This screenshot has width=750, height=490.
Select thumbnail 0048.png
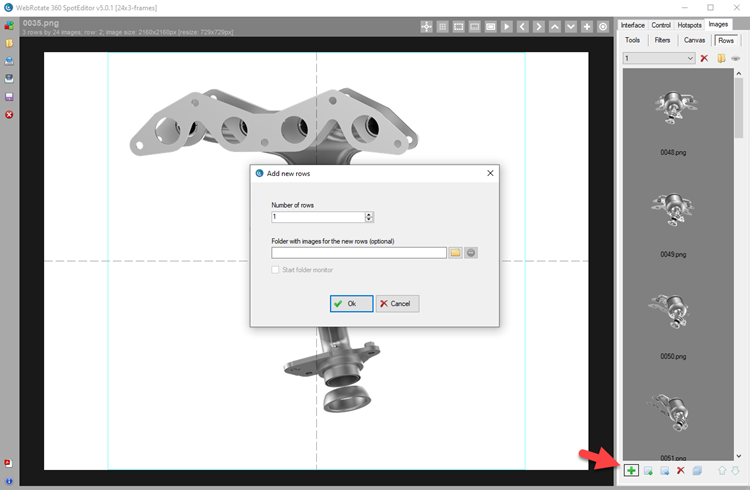[x=673, y=108]
